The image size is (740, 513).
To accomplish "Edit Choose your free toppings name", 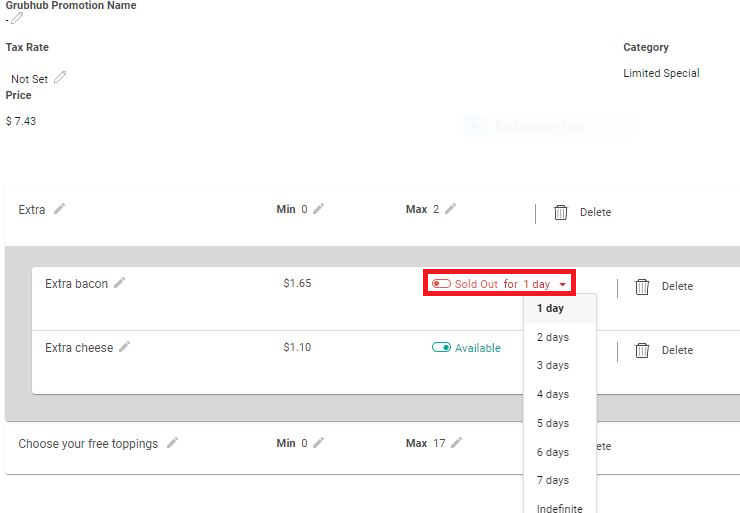I will point(172,443).
